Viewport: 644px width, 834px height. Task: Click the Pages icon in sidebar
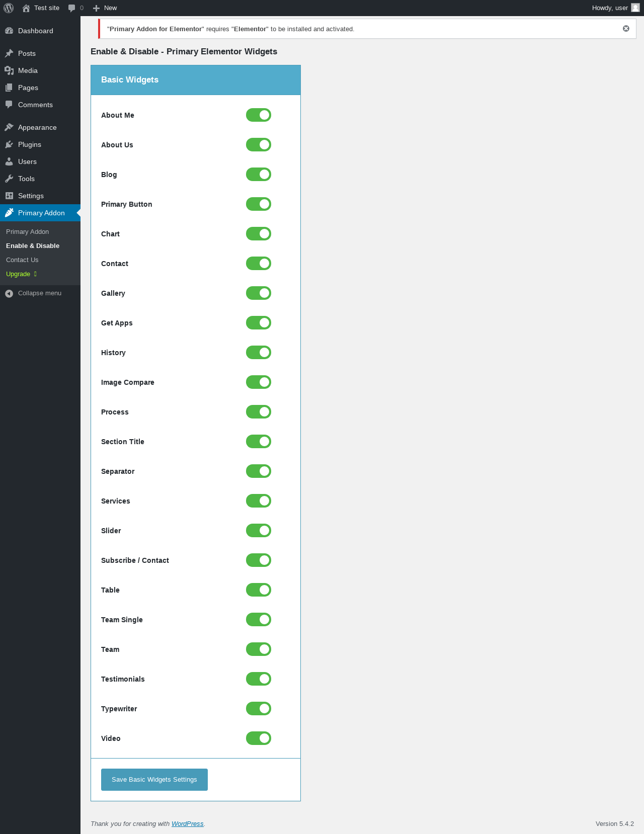9,88
